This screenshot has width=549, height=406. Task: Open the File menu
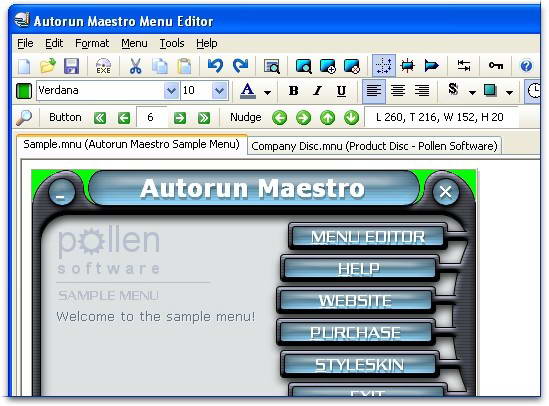coord(25,43)
